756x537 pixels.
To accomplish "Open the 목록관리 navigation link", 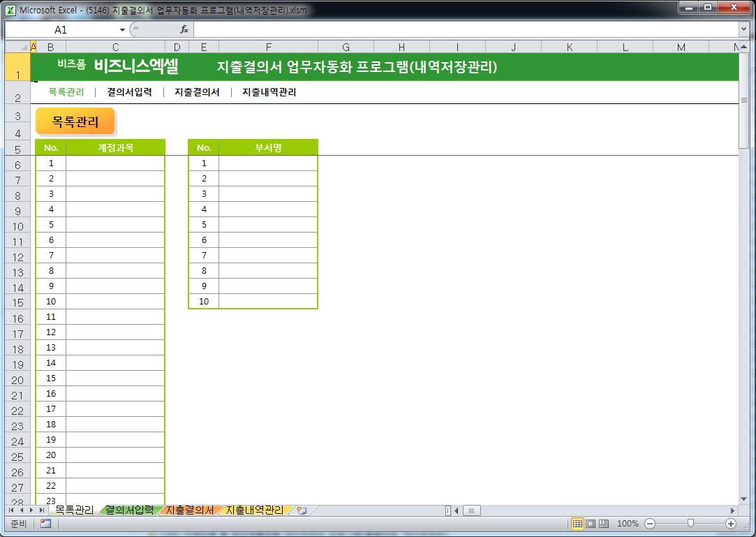I will (x=66, y=92).
